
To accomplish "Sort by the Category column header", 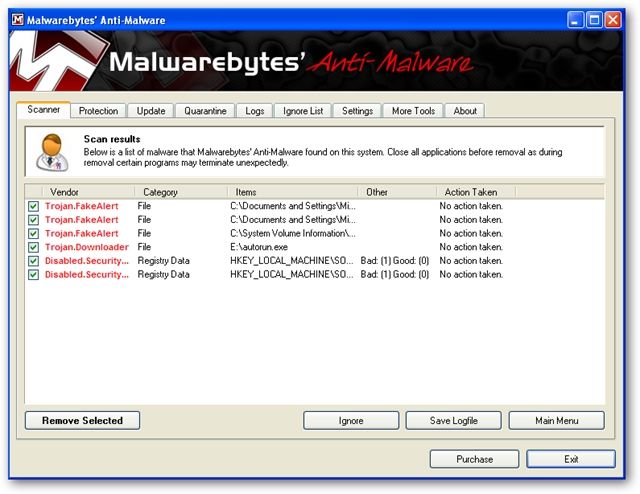I will point(181,192).
